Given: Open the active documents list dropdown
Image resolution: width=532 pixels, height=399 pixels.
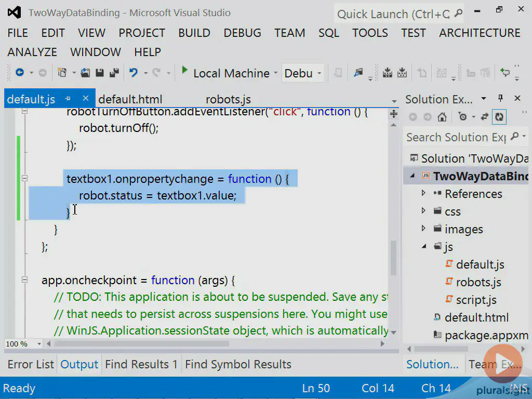Looking at the screenshot, I should click(x=394, y=101).
